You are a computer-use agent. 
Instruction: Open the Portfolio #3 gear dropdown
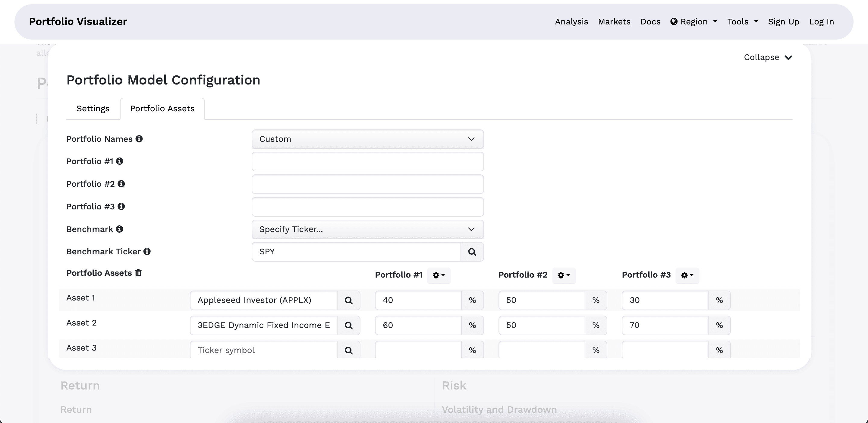687,275
